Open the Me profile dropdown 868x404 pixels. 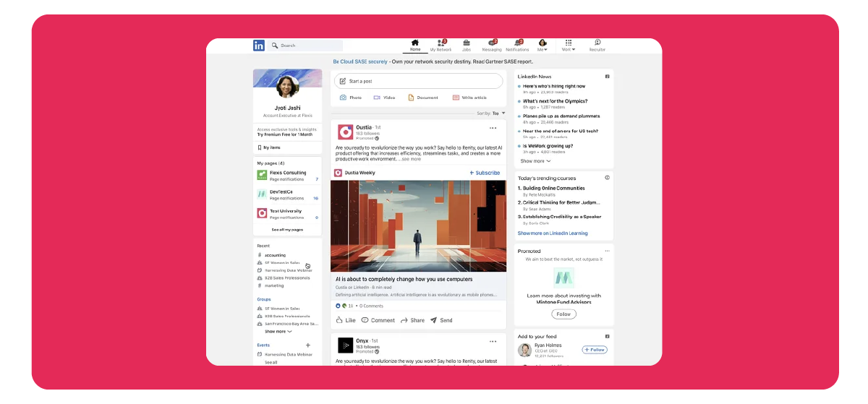[542, 46]
